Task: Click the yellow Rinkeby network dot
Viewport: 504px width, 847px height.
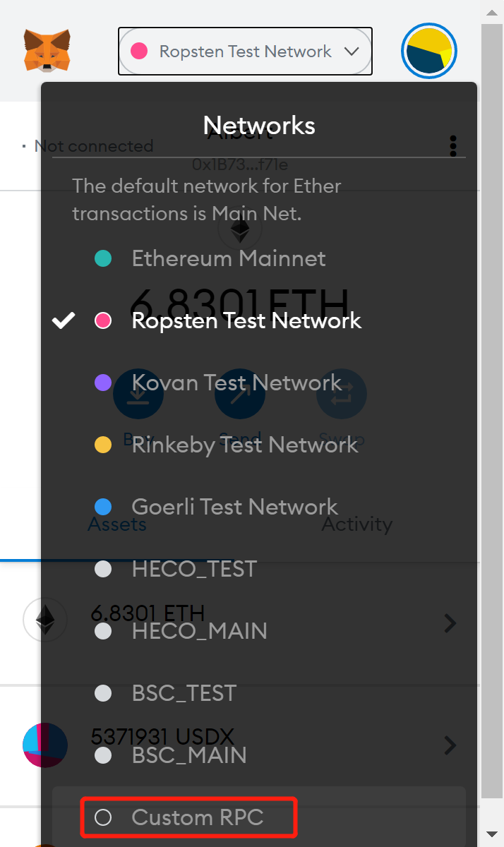Action: tap(103, 445)
